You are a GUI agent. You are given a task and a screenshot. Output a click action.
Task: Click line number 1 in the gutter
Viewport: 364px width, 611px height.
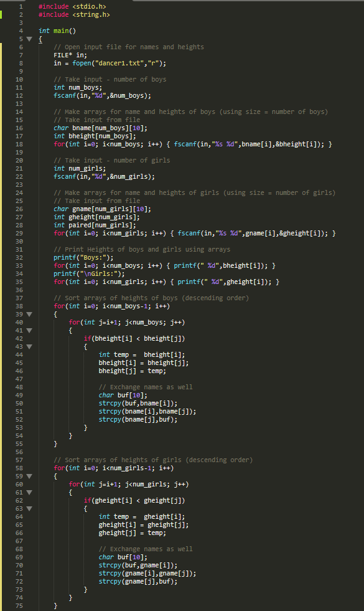21,7
